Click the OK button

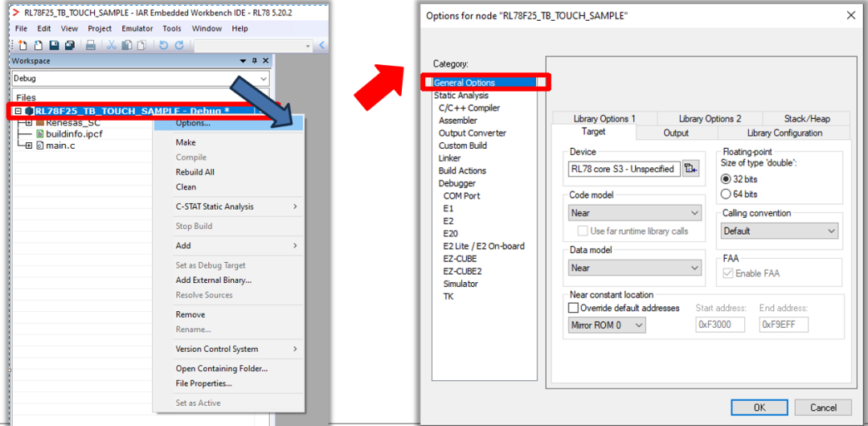coord(759,408)
